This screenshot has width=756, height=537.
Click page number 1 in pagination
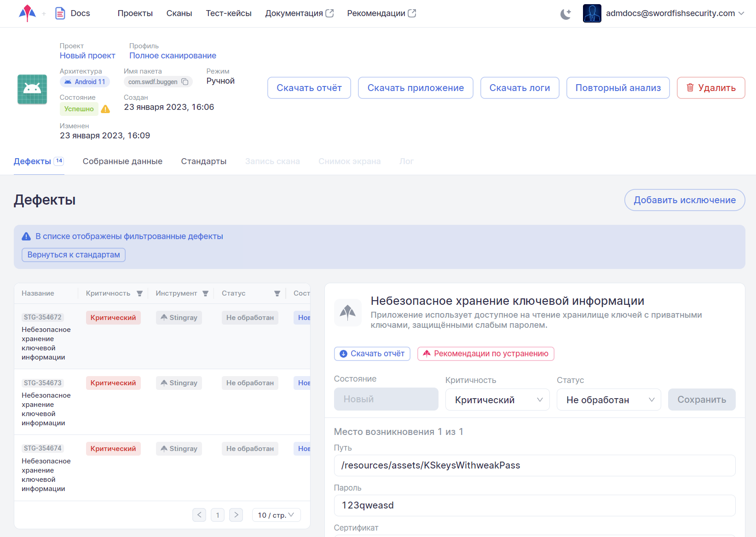(x=218, y=515)
